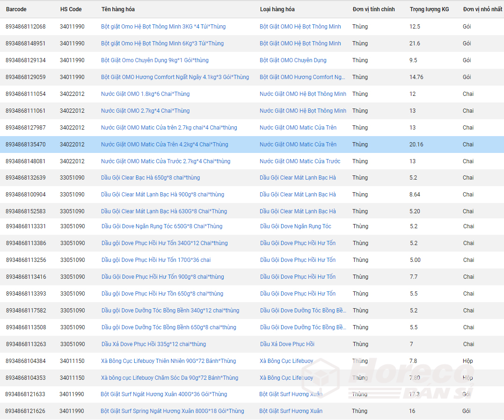
Task: Select barcode 8934868100904
Action: tap(26, 195)
